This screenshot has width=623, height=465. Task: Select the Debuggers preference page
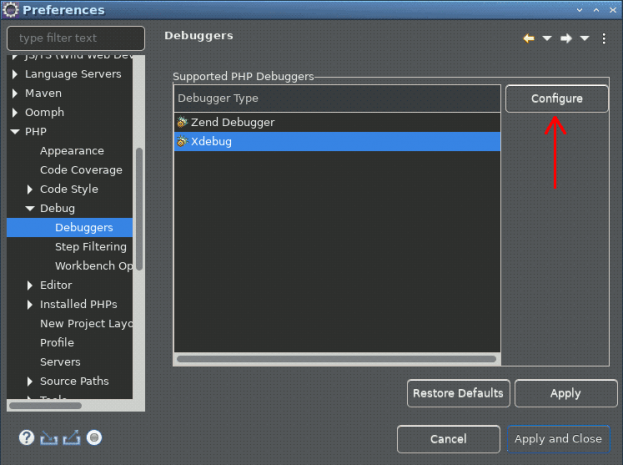coord(84,227)
